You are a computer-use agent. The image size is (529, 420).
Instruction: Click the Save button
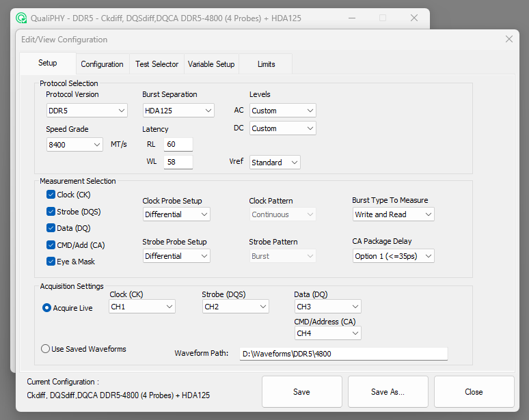[302, 392]
